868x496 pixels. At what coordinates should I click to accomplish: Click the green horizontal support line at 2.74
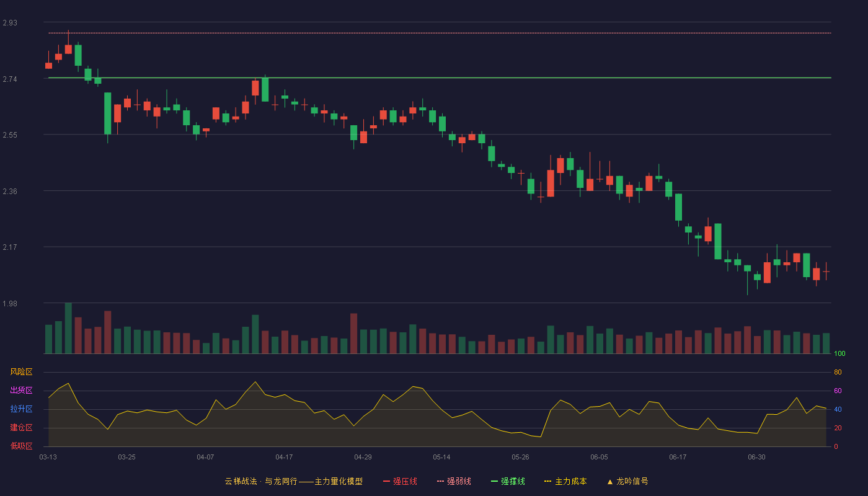coord(440,77)
